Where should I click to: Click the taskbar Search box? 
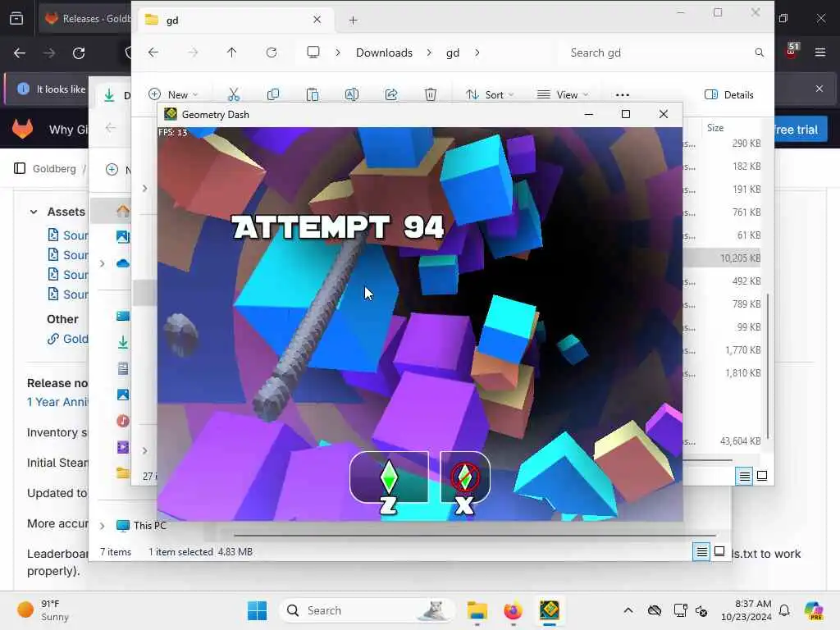(x=367, y=610)
